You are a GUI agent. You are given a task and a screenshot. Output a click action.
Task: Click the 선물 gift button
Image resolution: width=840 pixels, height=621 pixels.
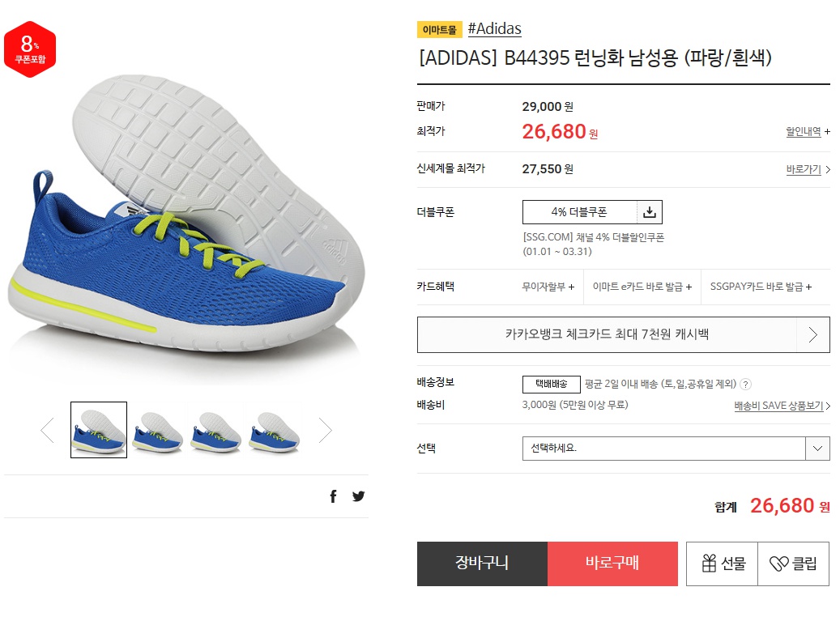(723, 564)
